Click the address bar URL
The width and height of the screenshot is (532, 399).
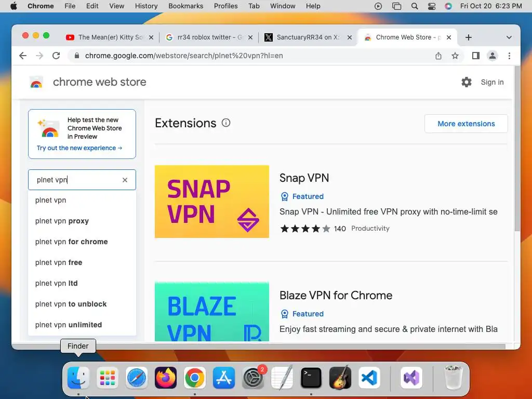tap(184, 56)
